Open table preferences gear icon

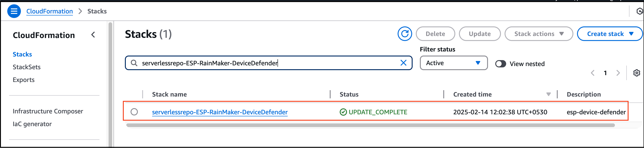pyautogui.click(x=636, y=73)
